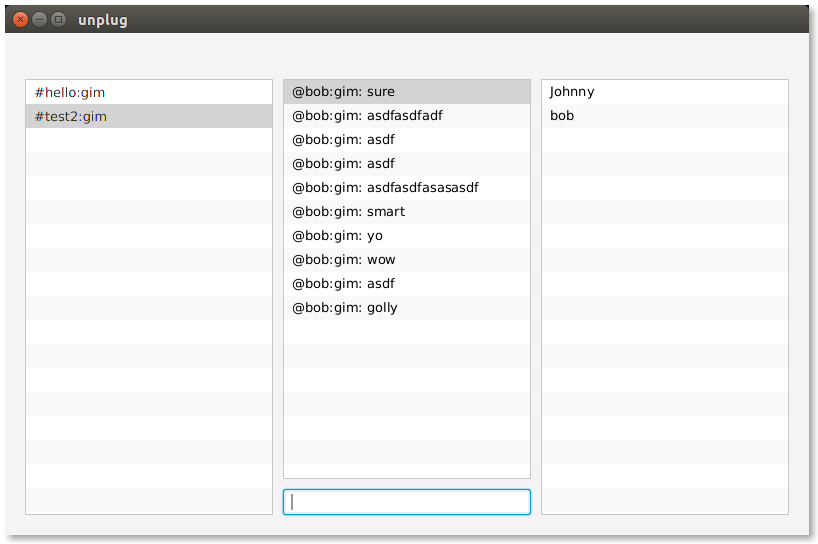Select message '@bob:gim: smart'
This screenshot has height=544, width=818.
pos(406,212)
